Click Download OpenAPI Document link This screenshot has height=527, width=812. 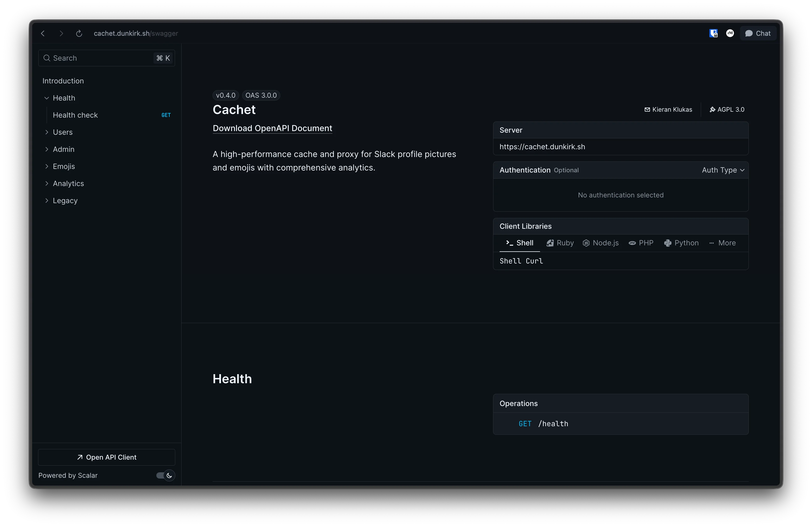[272, 129]
